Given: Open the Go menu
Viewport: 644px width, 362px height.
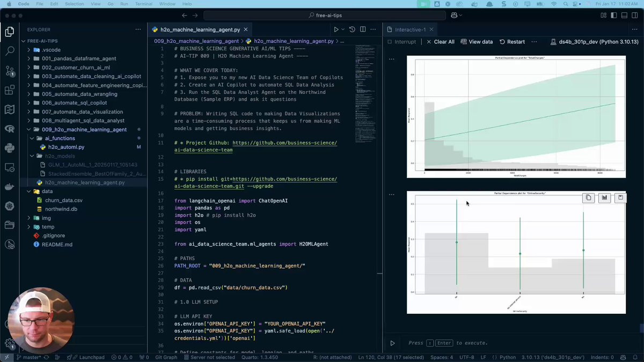Looking at the screenshot, I should tap(111, 4).
